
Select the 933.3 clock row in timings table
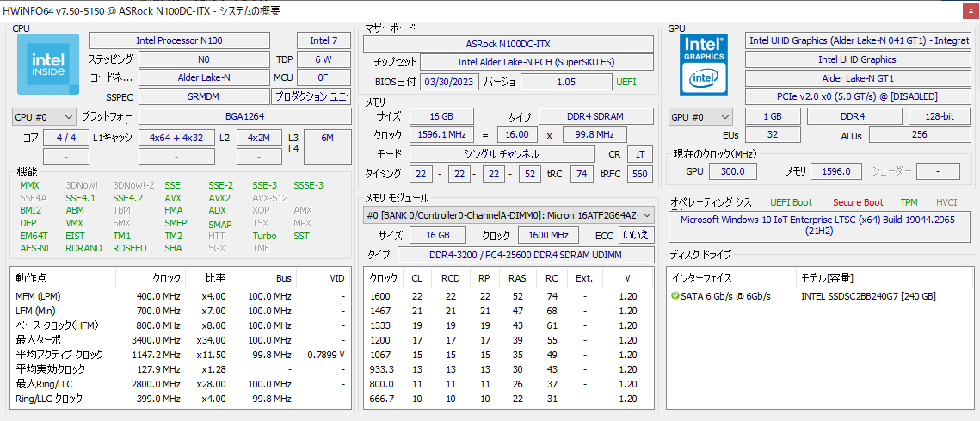[x=508, y=369]
